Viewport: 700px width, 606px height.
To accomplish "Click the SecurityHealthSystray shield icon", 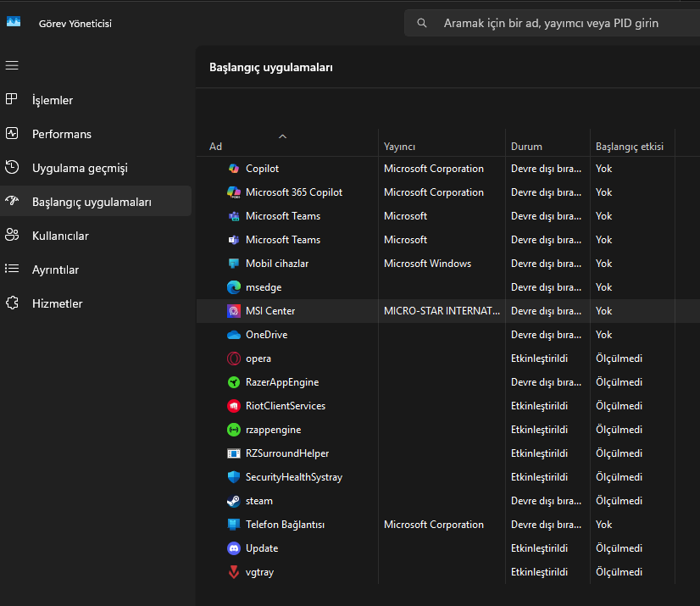I will click(x=234, y=477).
